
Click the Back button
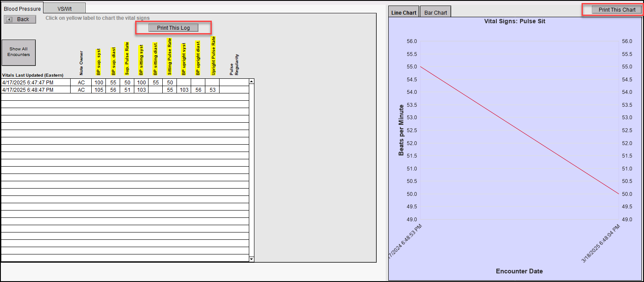(x=20, y=19)
